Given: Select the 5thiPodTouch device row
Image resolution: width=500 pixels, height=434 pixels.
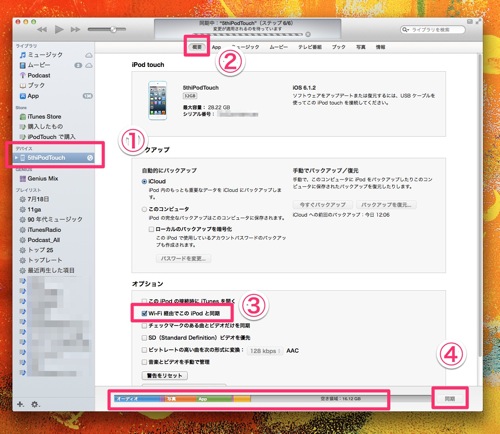Looking at the screenshot, I should pyautogui.click(x=54, y=158).
